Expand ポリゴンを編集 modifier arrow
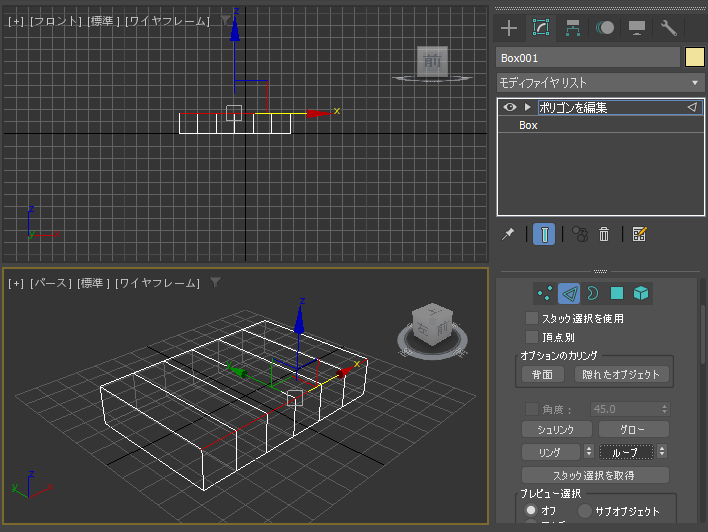 (527, 107)
